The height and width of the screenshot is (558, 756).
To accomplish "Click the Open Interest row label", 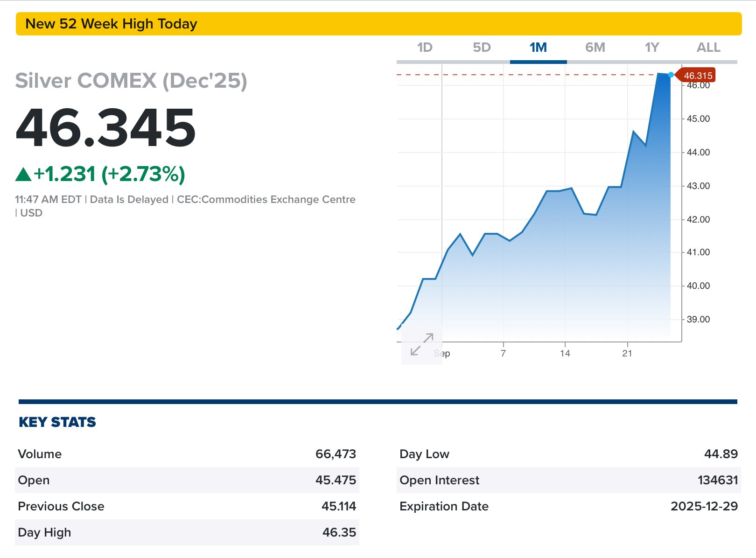I will (x=439, y=480).
